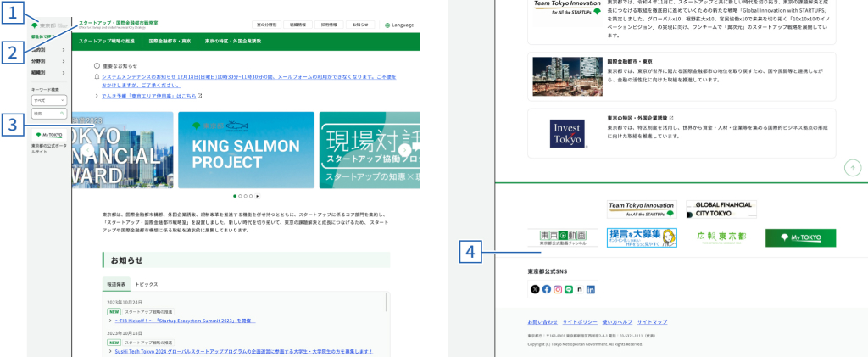Click the magnifier icon in keyword search box
Viewport: 868px width, 357px height.
click(x=62, y=113)
